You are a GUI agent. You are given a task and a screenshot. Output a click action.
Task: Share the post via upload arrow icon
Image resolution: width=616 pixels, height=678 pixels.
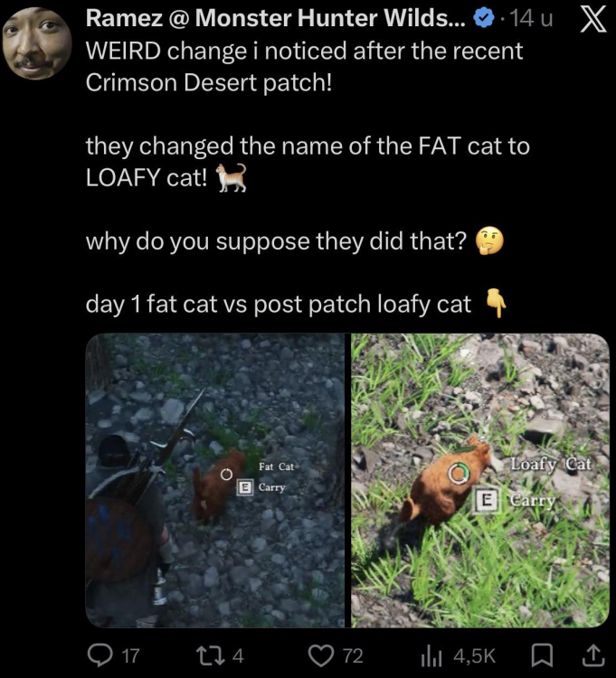tap(592, 655)
